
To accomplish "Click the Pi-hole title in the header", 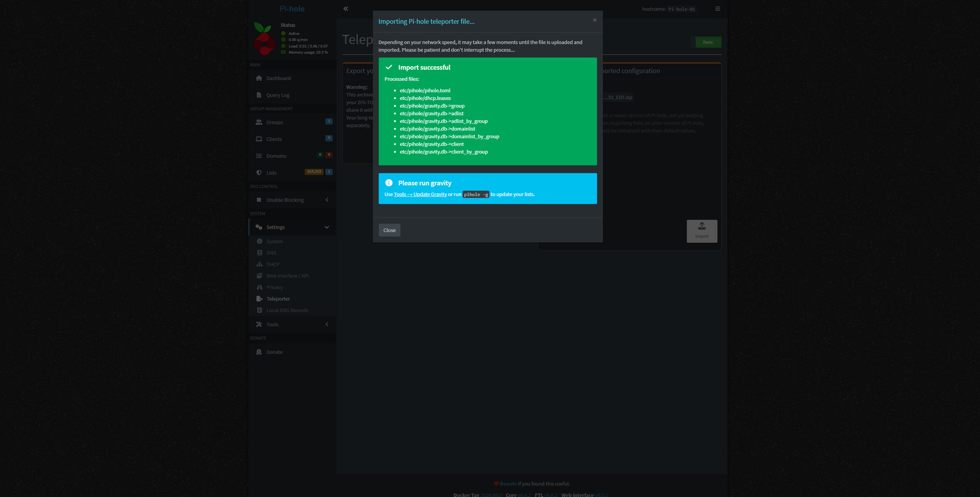I will (292, 8).
